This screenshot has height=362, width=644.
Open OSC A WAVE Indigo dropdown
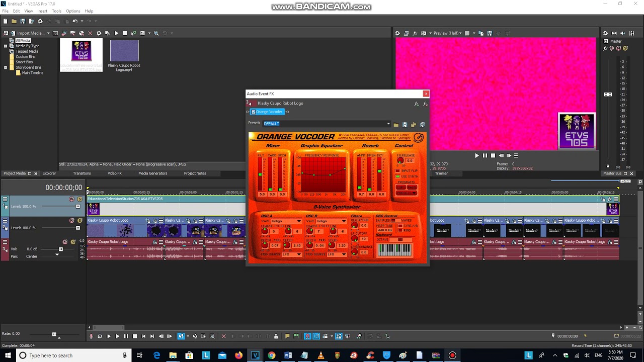[286, 221]
